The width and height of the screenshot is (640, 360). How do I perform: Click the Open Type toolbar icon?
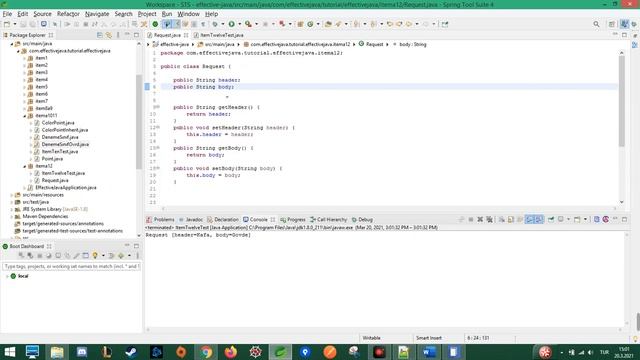click(x=328, y=24)
